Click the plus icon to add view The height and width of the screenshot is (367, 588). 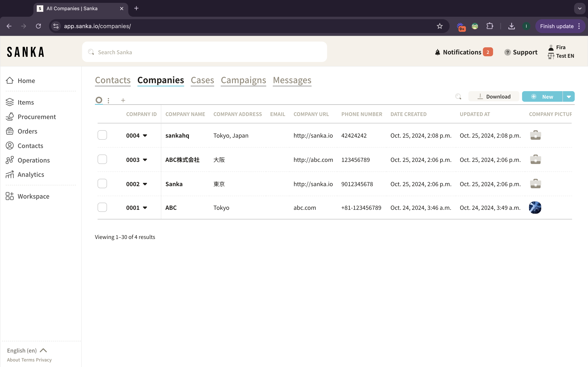point(123,100)
